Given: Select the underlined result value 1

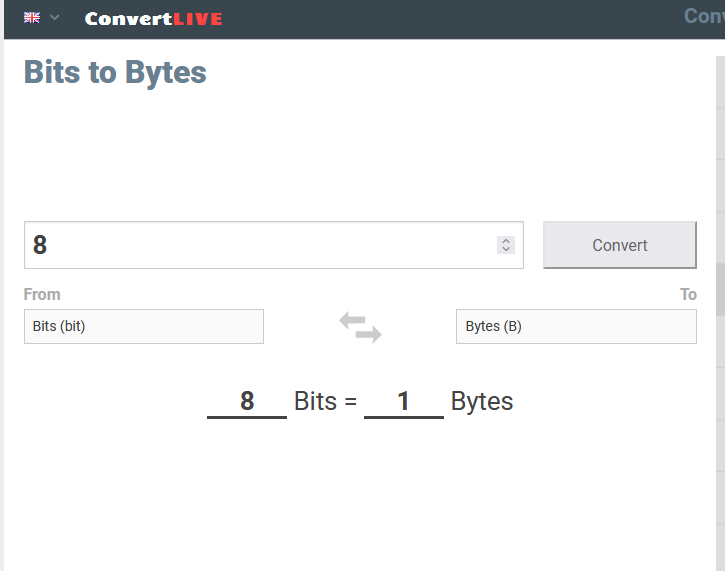Looking at the screenshot, I should [x=404, y=401].
